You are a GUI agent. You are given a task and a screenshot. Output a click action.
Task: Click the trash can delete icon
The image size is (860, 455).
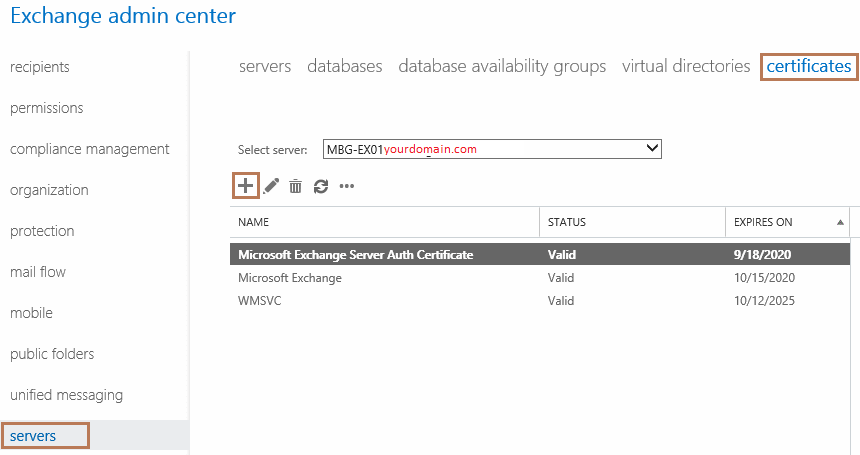296,186
